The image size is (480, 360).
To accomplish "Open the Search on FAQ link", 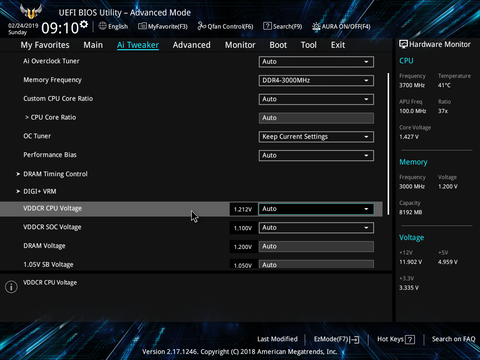I will [x=453, y=339].
